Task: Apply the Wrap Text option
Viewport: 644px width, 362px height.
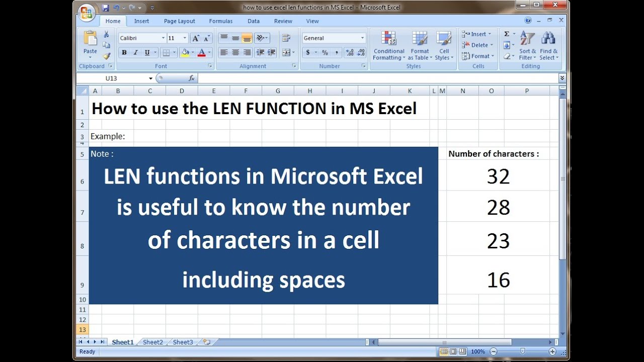Action: [x=286, y=38]
